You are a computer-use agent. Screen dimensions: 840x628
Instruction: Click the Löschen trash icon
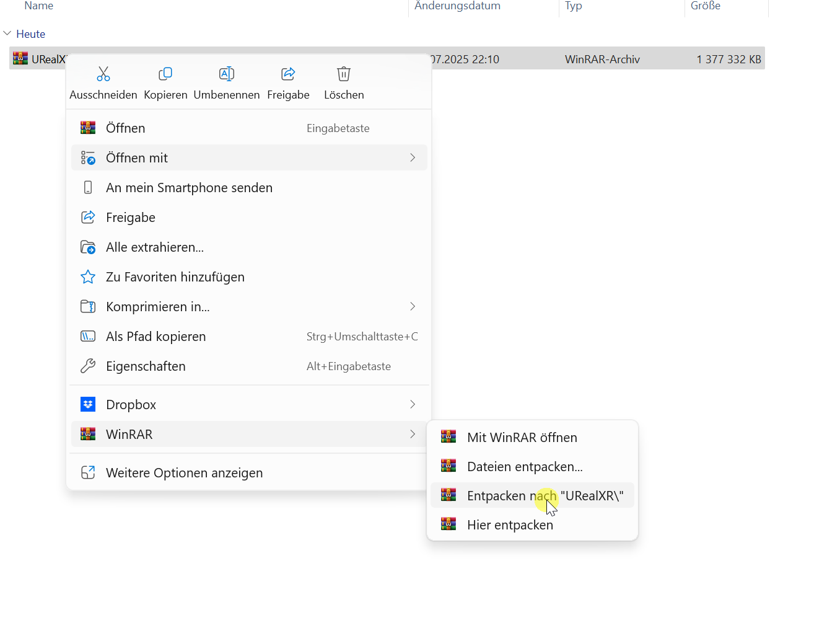(344, 74)
